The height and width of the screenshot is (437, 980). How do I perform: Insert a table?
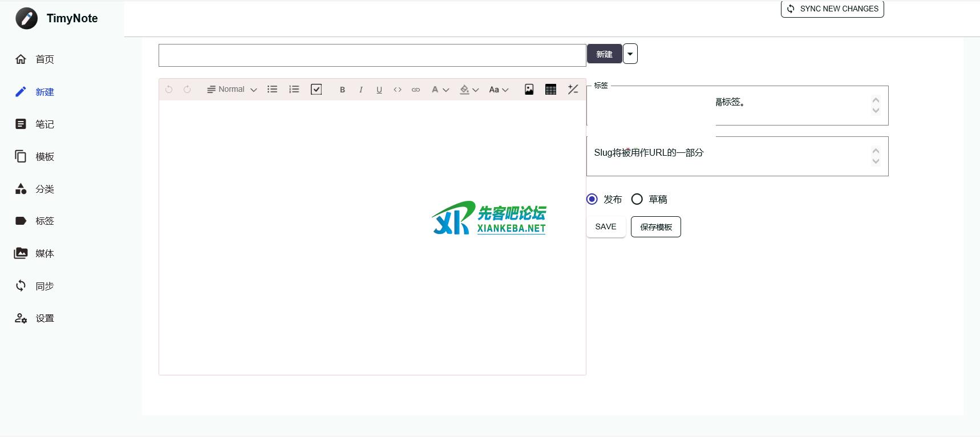(550, 89)
